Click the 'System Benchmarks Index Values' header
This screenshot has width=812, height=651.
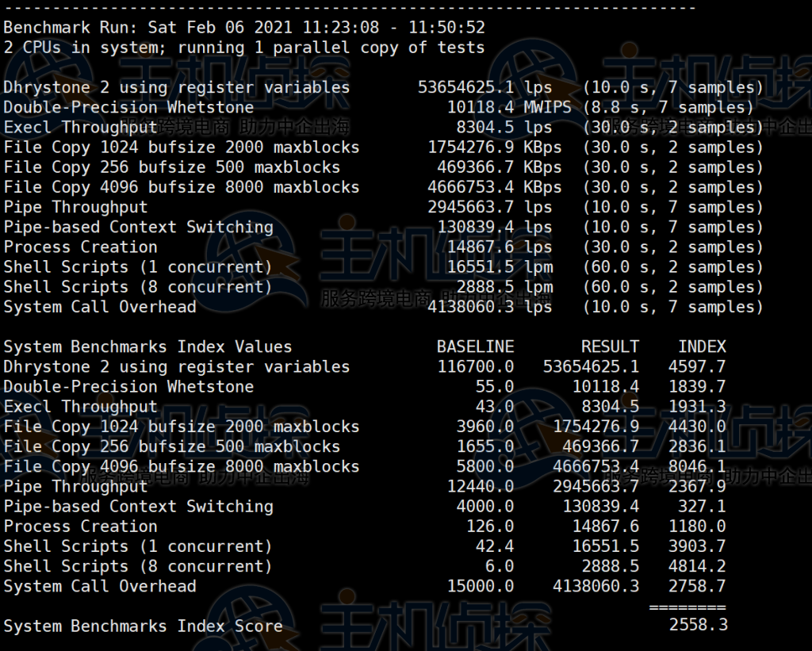tap(147, 347)
